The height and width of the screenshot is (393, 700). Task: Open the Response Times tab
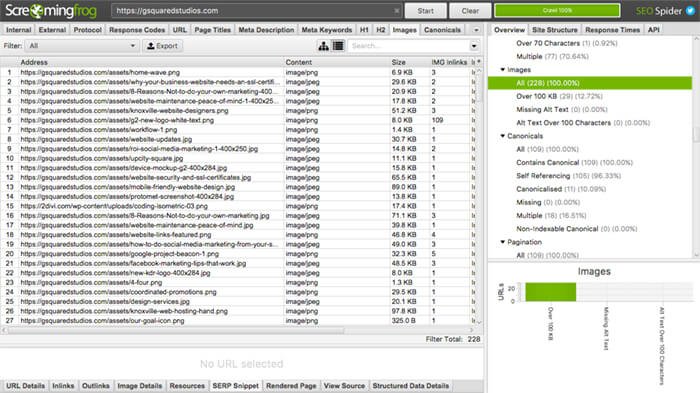612,30
